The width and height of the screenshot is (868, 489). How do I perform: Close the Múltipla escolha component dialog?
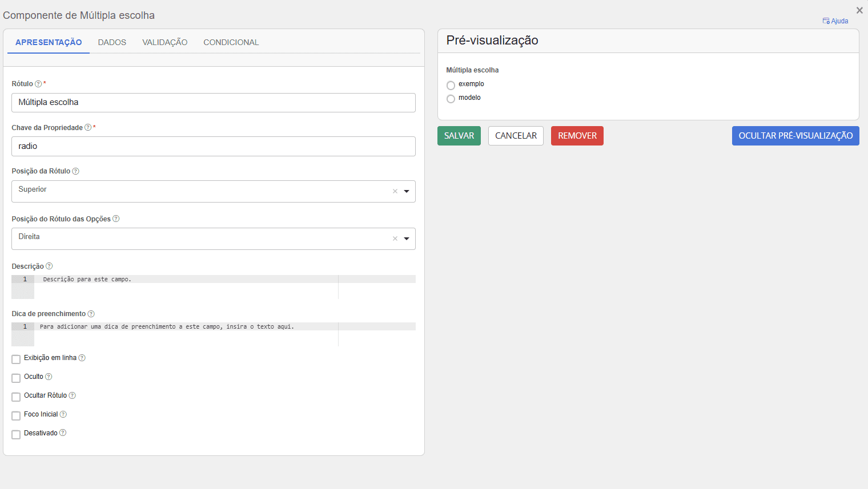click(x=859, y=10)
